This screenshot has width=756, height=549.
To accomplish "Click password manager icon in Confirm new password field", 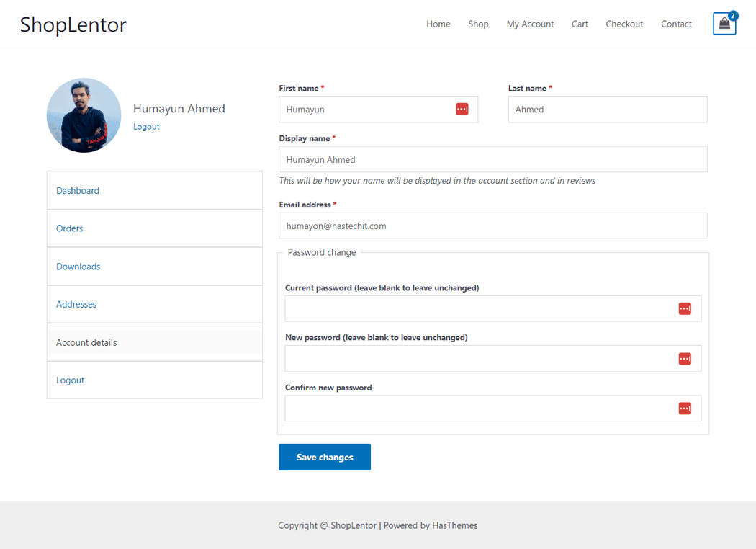I will 685,409.
